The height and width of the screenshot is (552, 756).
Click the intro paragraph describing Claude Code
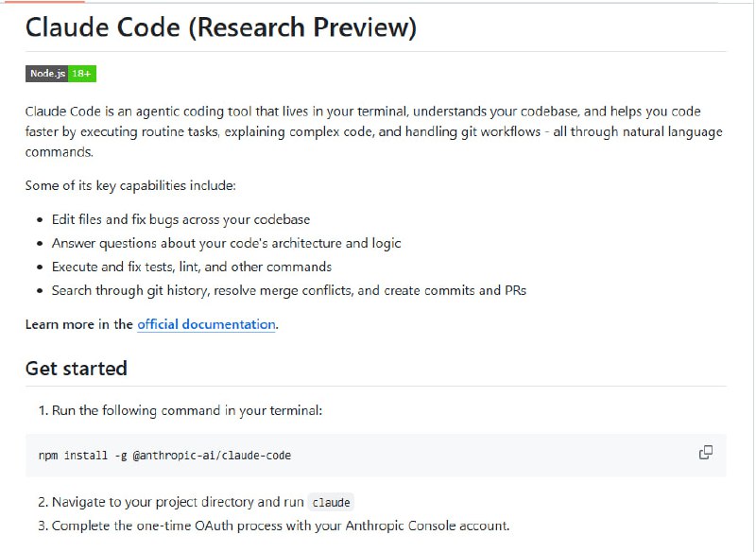(x=373, y=131)
